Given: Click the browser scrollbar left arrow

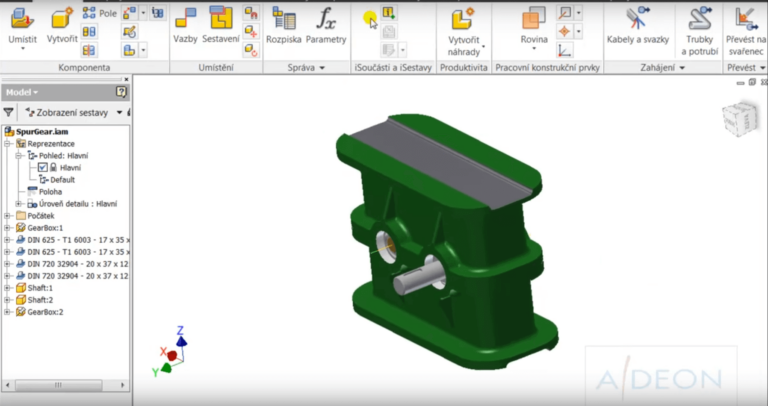Looking at the screenshot, I should pos(7,385).
